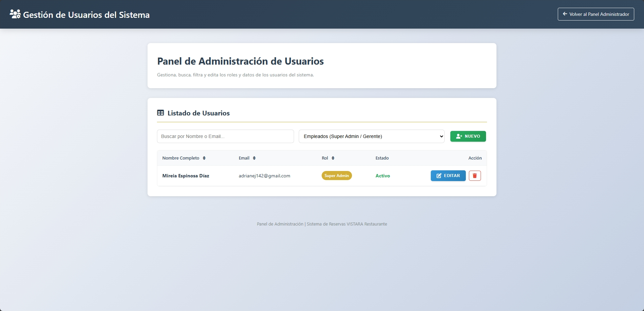Click the add-user icon on the NUEVO button
The width and height of the screenshot is (644, 311).
coord(458,136)
